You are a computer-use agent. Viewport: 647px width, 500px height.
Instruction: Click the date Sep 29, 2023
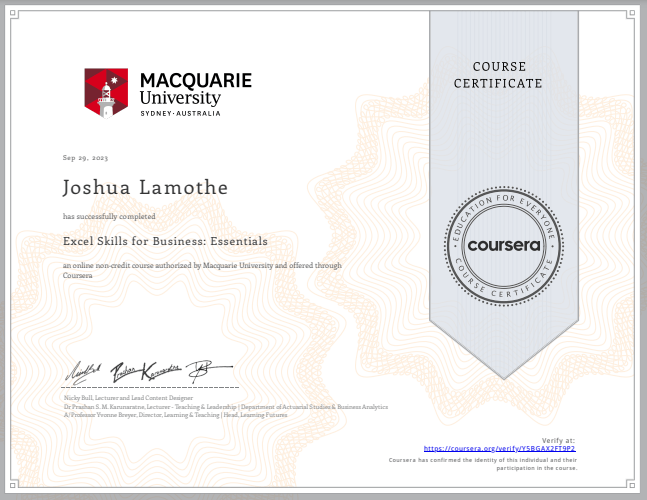tap(85, 158)
